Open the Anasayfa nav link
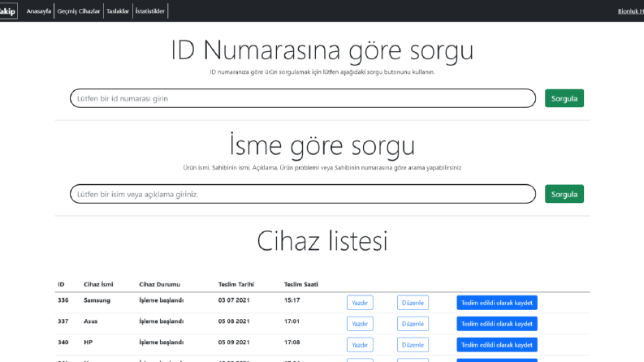Viewport: 644px width, 362px height. pyautogui.click(x=39, y=11)
